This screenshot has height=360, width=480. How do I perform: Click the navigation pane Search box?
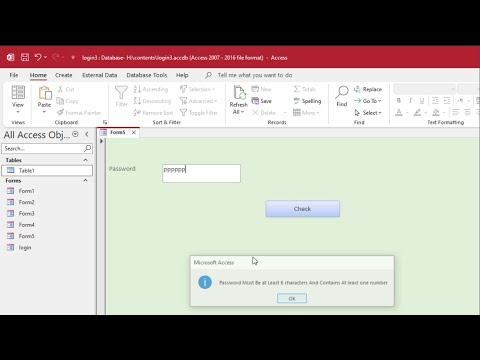tap(47, 148)
